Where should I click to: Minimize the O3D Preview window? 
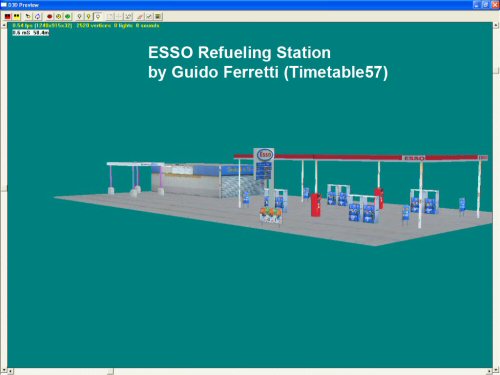point(477,5)
